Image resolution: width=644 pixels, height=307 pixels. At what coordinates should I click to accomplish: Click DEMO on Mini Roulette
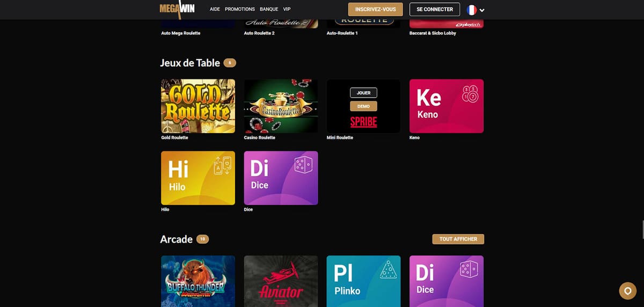(363, 106)
